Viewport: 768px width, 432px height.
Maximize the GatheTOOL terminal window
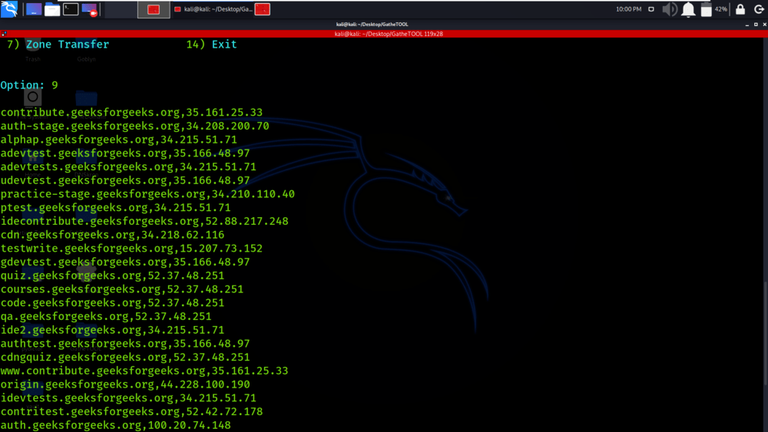(x=756, y=24)
